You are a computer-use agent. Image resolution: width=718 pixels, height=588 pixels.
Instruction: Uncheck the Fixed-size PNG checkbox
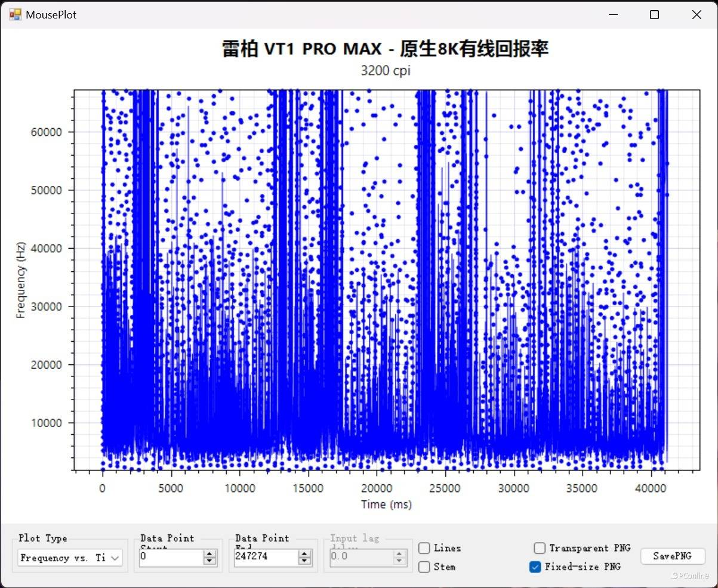click(x=535, y=567)
